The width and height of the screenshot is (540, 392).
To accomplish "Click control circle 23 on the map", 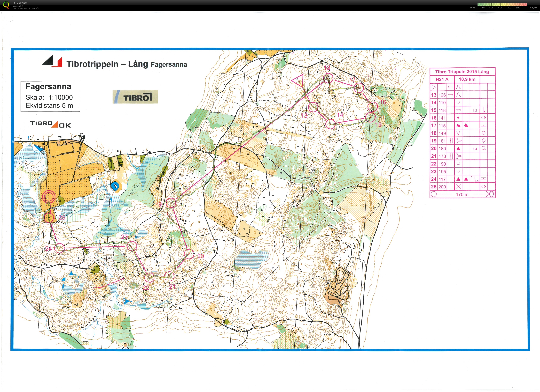I will tap(132, 246).
